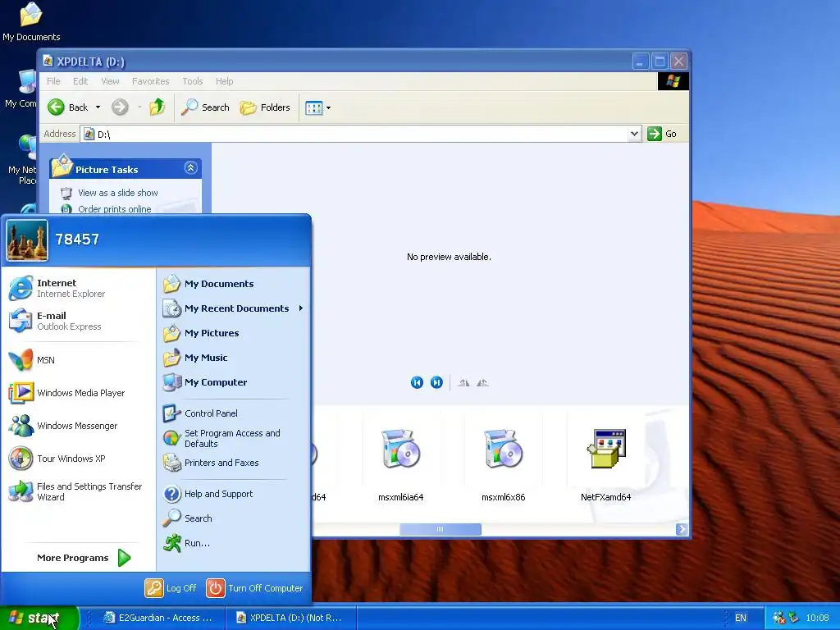The image size is (840, 630).
Task: Rotate image clockwise in preview
Action: (464, 382)
